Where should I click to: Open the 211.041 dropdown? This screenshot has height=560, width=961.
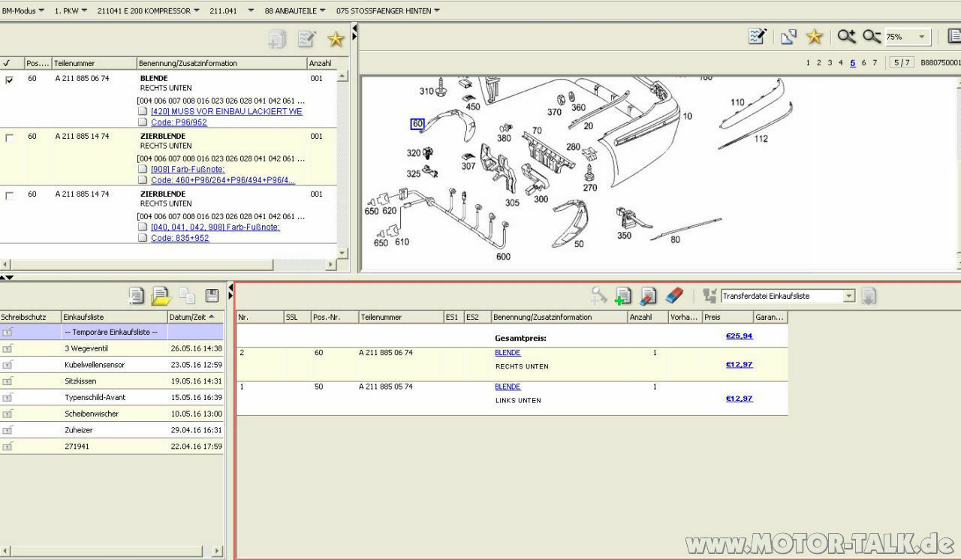click(233, 11)
